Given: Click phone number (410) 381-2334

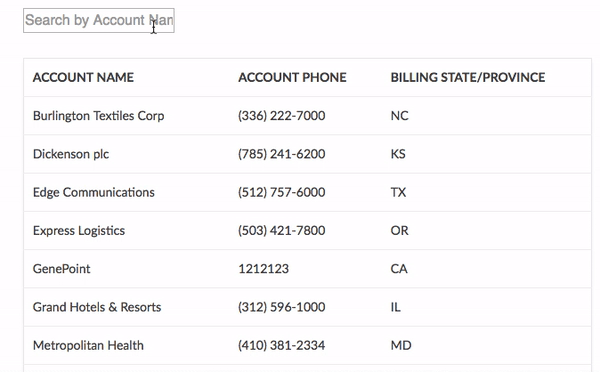Looking at the screenshot, I should click(282, 345).
